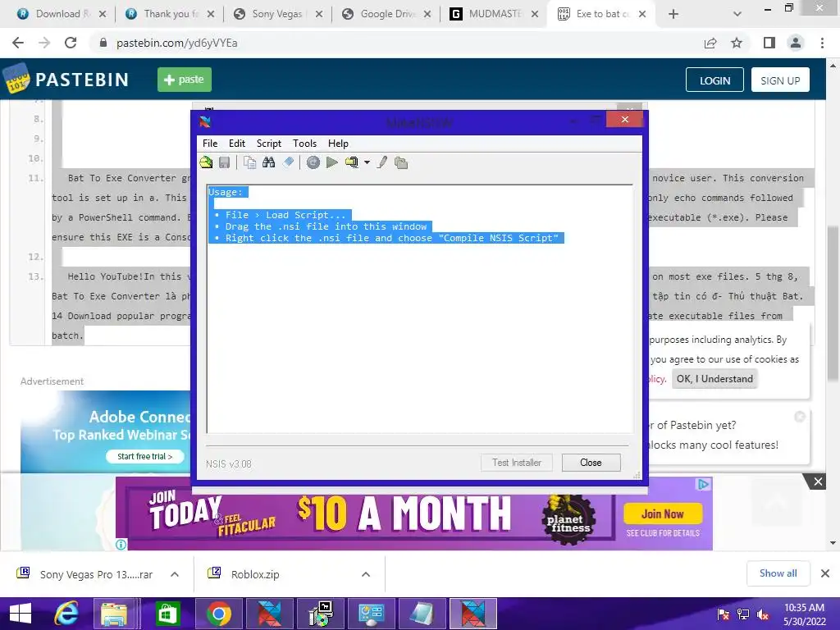Close the Chrome downloads bar
Screen dimensions: 840x630
(825, 573)
